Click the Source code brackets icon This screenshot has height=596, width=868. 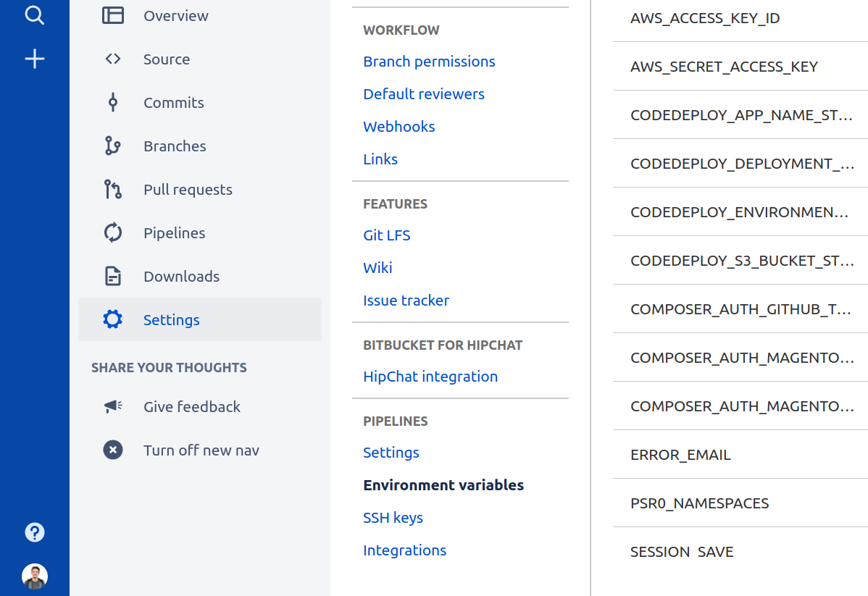coord(113,59)
